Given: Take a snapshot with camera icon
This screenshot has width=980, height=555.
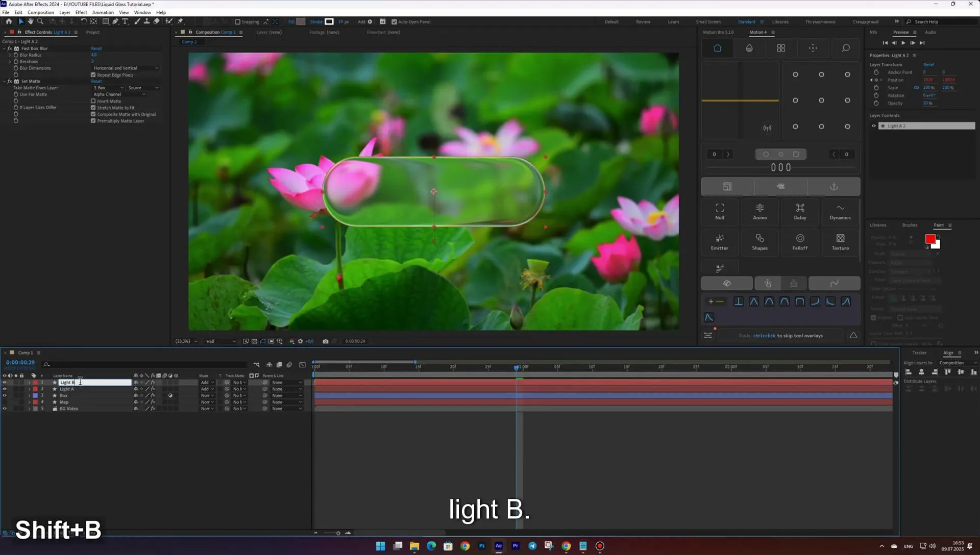Looking at the screenshot, I should click(x=326, y=341).
